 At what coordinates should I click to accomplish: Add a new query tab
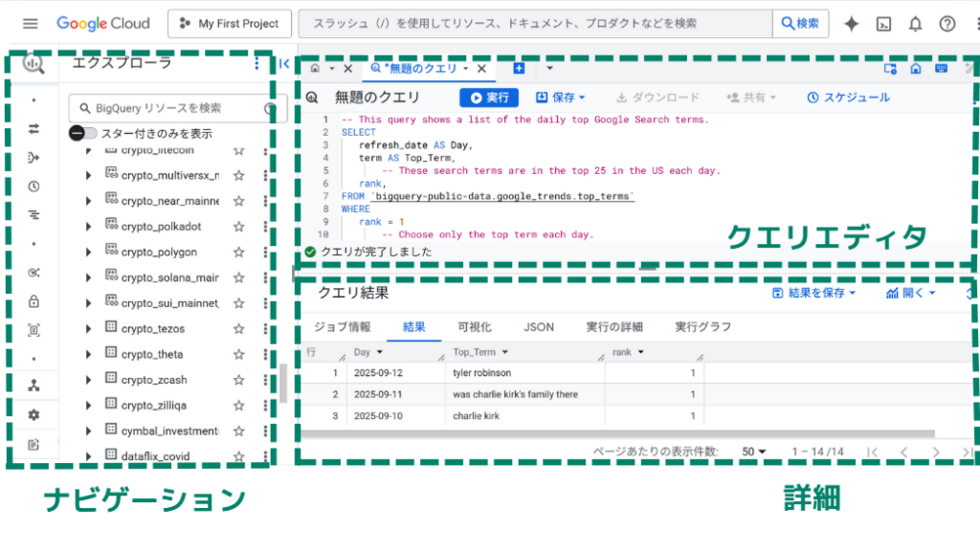[x=519, y=69]
